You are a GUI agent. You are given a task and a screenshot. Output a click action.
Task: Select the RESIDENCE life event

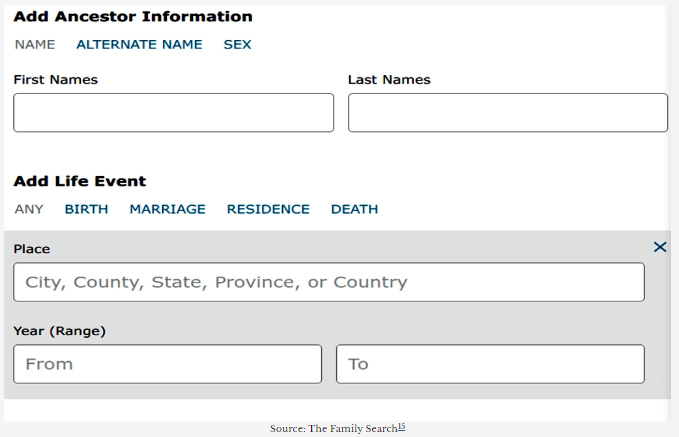coord(268,210)
